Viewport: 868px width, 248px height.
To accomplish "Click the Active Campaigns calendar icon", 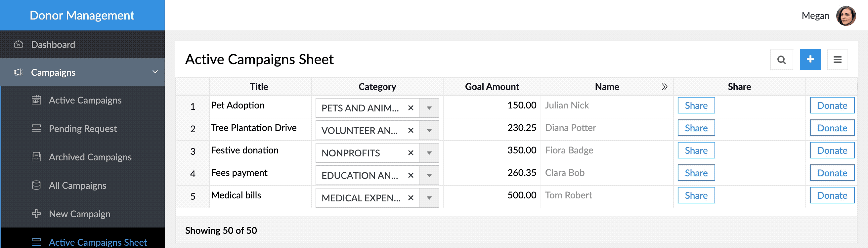I will click(36, 100).
